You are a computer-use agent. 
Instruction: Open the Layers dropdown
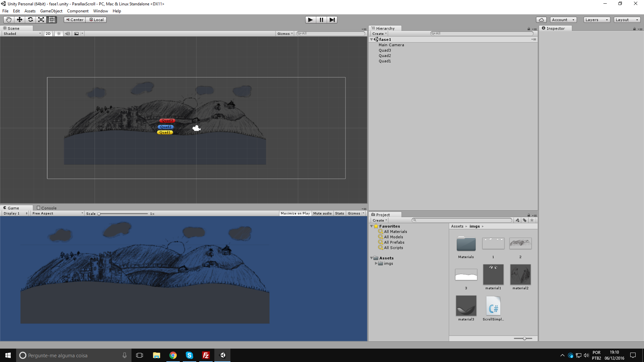coord(596,20)
